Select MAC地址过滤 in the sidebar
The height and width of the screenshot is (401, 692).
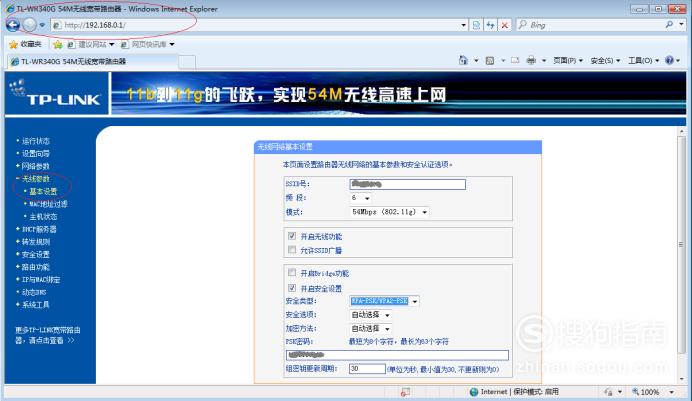pos(48,204)
